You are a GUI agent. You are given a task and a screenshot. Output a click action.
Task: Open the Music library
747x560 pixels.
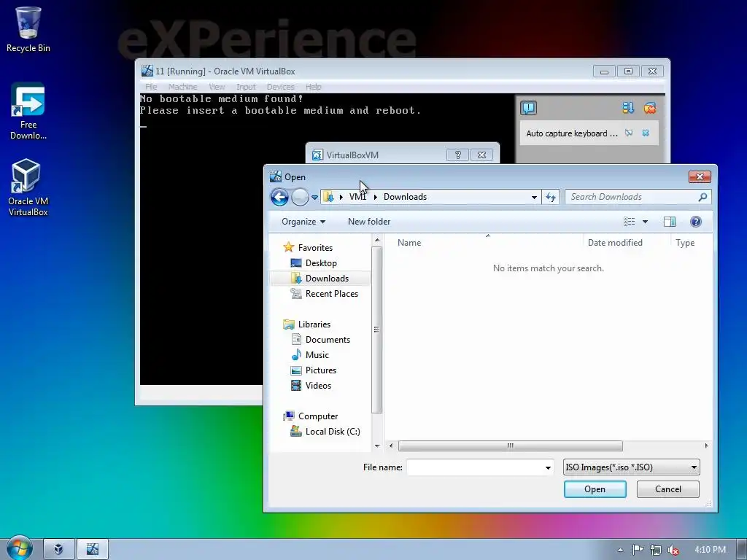click(317, 355)
